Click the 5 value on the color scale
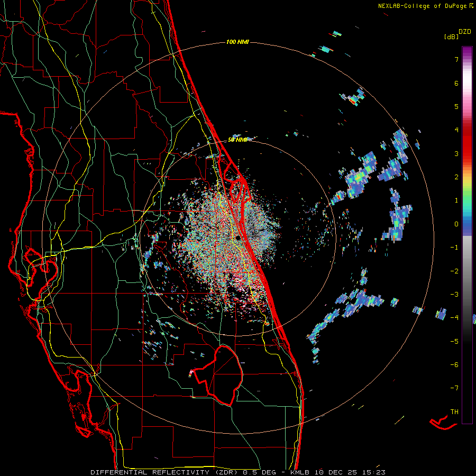Screen dimensions: 476x476 (x=456, y=106)
